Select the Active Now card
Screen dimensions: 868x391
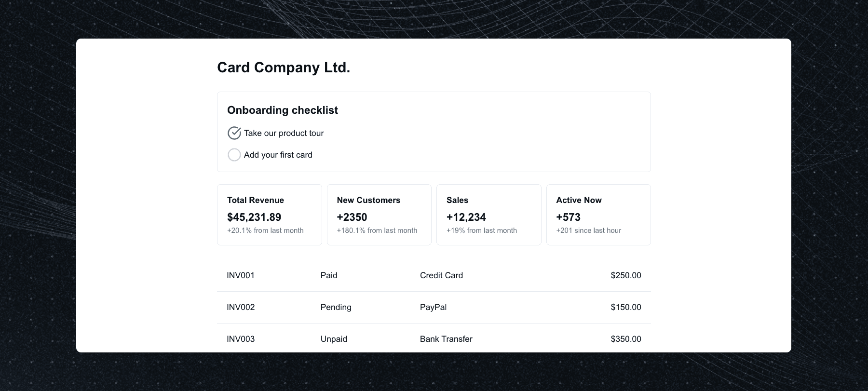pyautogui.click(x=598, y=215)
